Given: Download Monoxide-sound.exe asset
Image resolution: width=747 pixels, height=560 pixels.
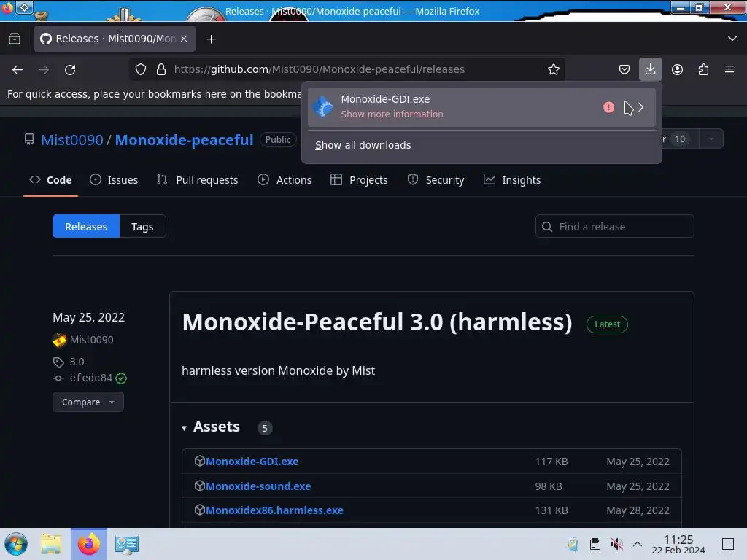Looking at the screenshot, I should click(258, 486).
